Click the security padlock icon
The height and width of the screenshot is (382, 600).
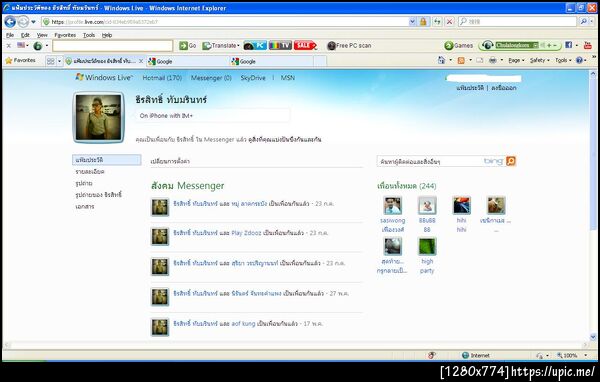tap(423, 22)
